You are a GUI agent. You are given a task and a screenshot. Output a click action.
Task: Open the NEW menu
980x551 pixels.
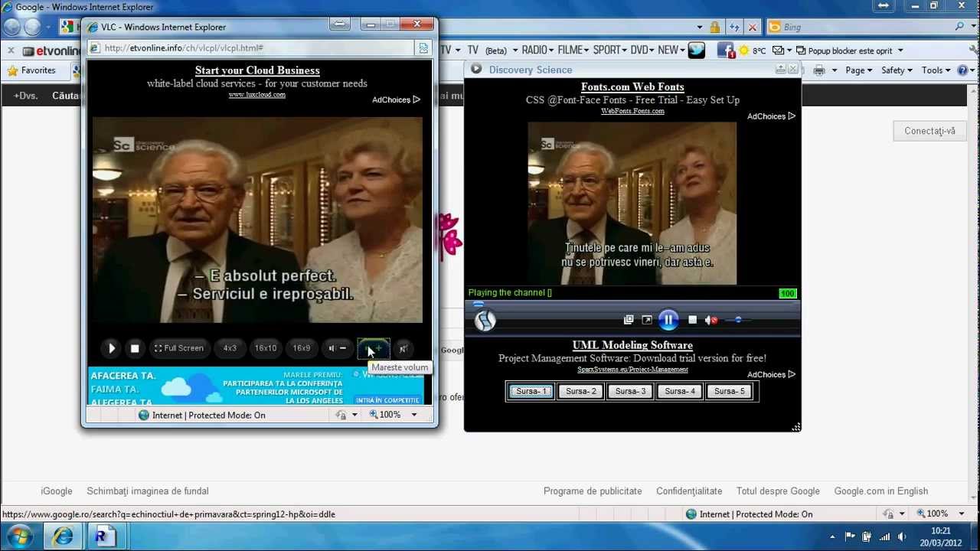pyautogui.click(x=671, y=50)
